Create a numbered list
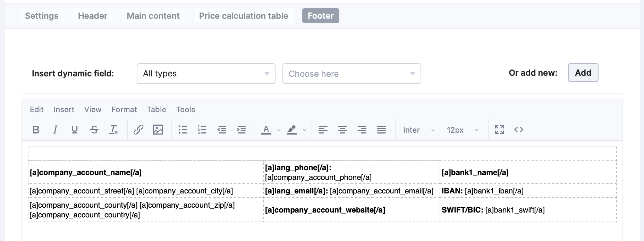This screenshot has height=241, width=644. (202, 130)
